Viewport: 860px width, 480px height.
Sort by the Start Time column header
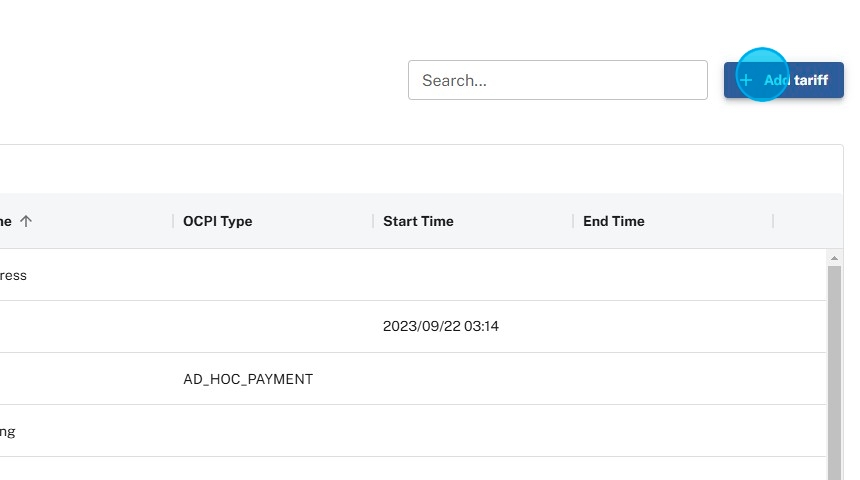coord(418,221)
